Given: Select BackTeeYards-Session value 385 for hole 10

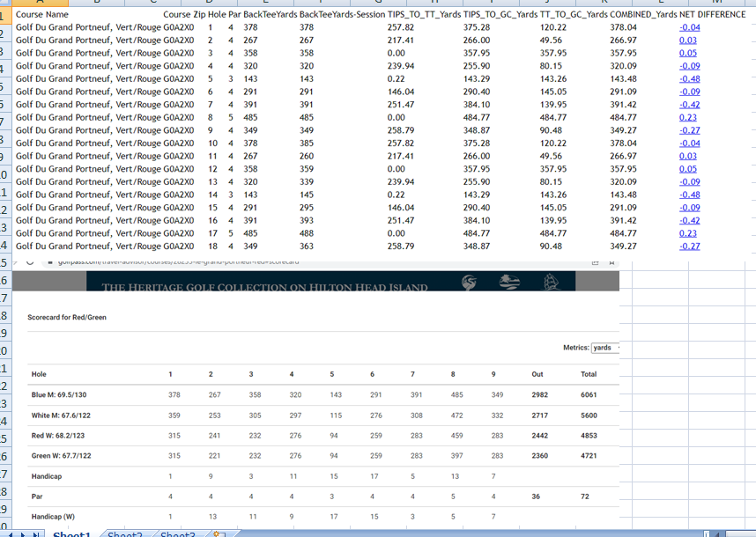Looking at the screenshot, I should 307,143.
